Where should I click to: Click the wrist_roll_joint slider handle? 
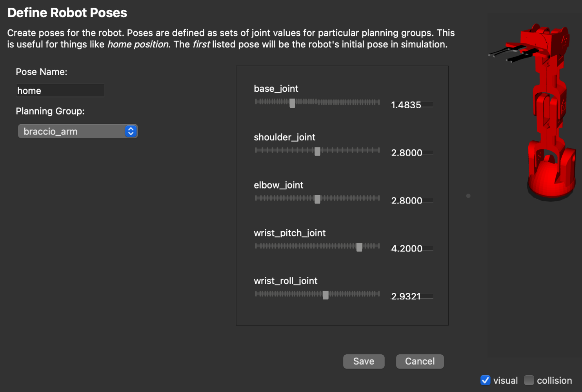click(x=326, y=294)
